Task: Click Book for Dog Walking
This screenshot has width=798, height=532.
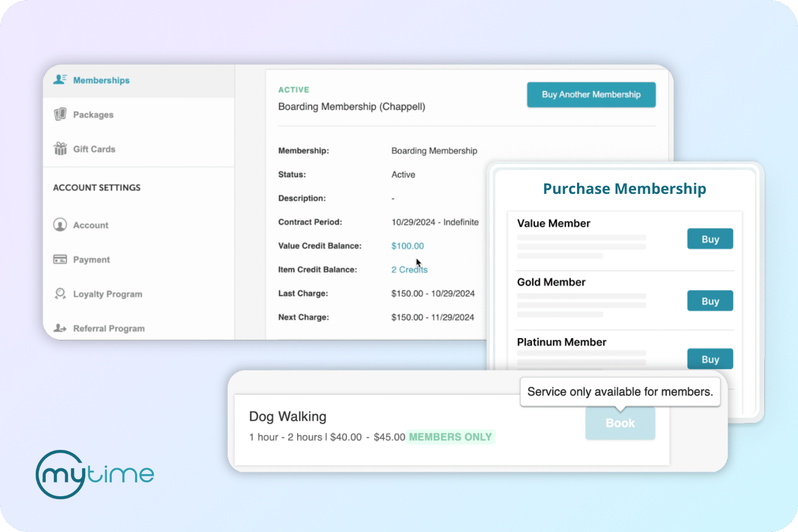Action: 620,423
